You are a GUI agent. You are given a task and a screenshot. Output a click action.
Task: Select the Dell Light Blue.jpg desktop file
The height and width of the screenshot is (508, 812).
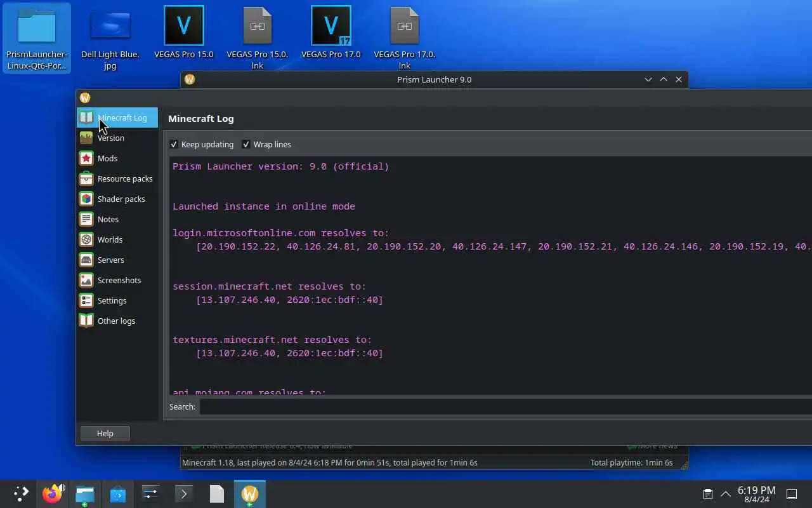(x=110, y=37)
